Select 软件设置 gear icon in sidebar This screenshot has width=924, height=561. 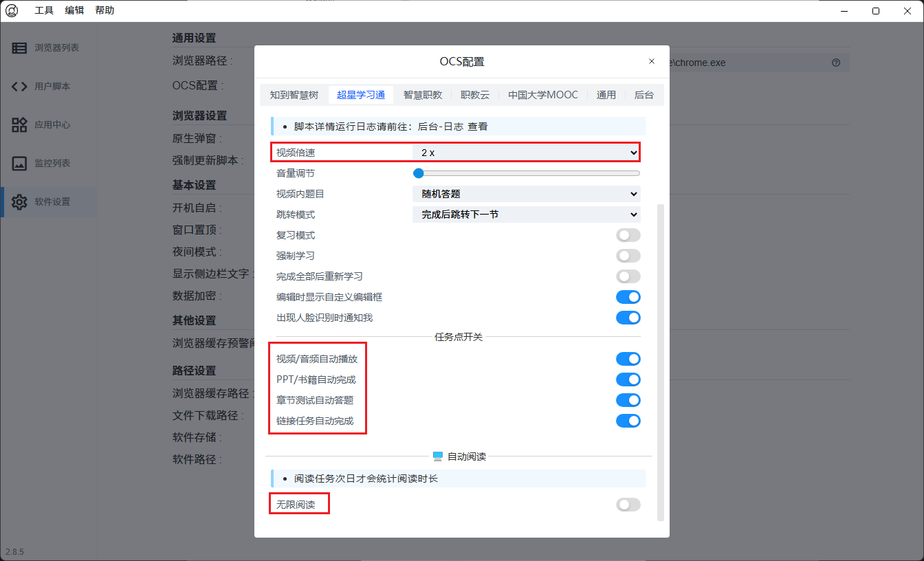pos(19,202)
